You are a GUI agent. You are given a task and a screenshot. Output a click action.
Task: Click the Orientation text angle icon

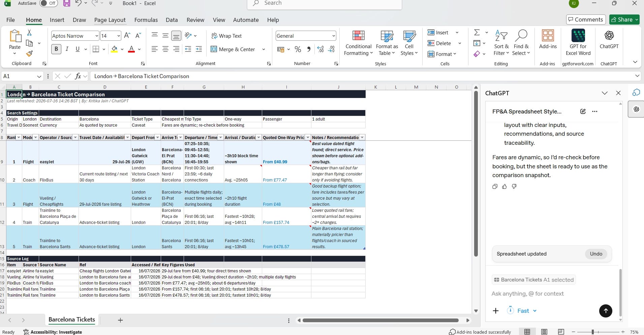pyautogui.click(x=188, y=36)
